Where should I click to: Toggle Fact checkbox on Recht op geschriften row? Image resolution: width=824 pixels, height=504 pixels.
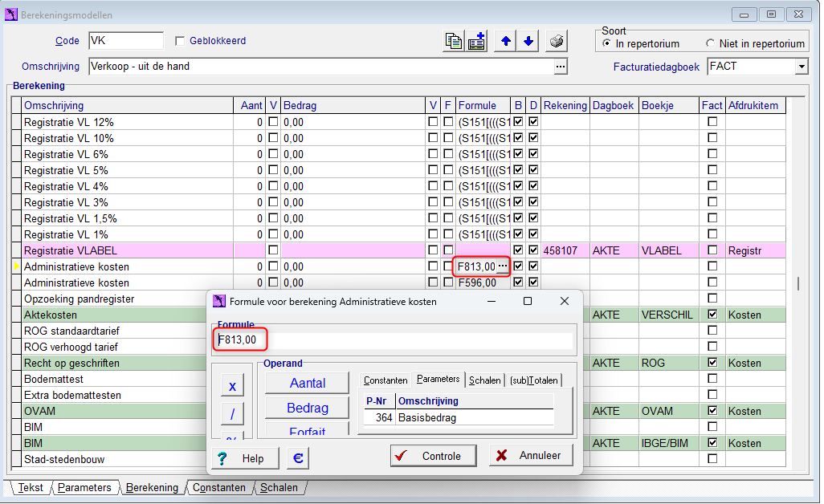pyautogui.click(x=712, y=363)
